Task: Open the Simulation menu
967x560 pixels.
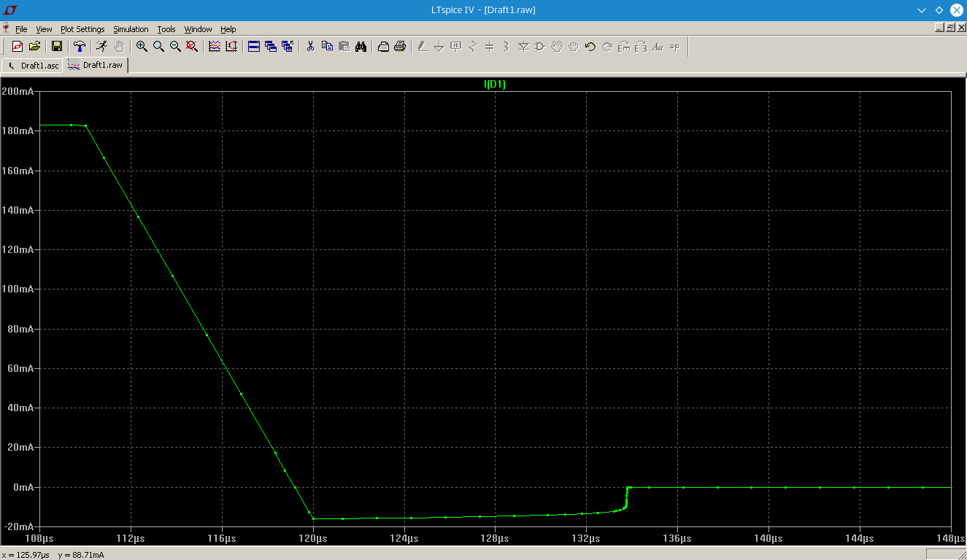Action: pyautogui.click(x=131, y=29)
